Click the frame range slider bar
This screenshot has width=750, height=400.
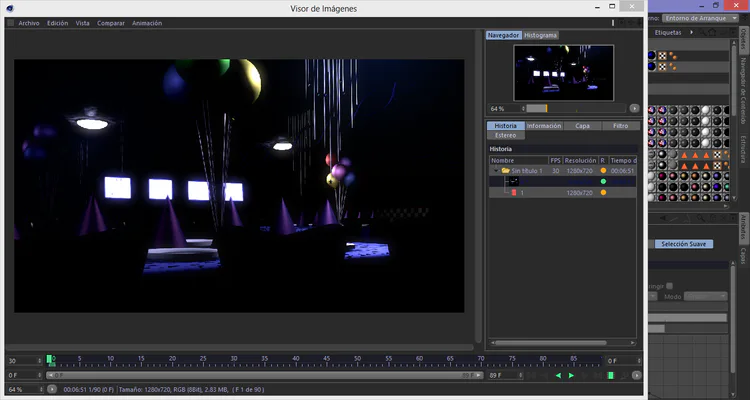tap(265, 376)
